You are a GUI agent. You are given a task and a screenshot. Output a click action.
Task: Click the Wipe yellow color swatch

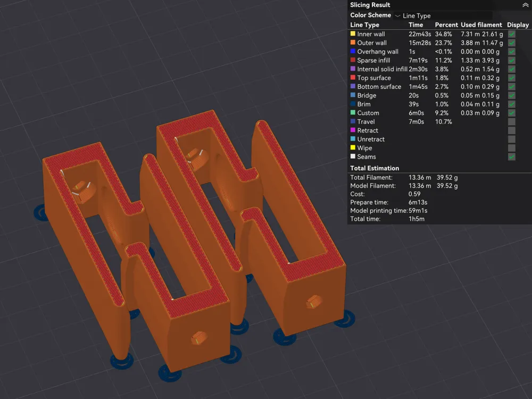(x=353, y=147)
